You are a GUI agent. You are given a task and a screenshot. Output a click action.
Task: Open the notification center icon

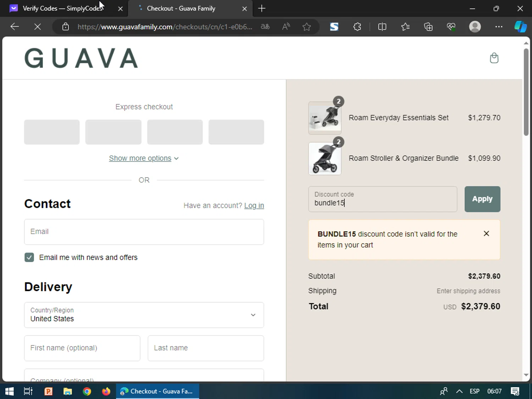pos(515,391)
